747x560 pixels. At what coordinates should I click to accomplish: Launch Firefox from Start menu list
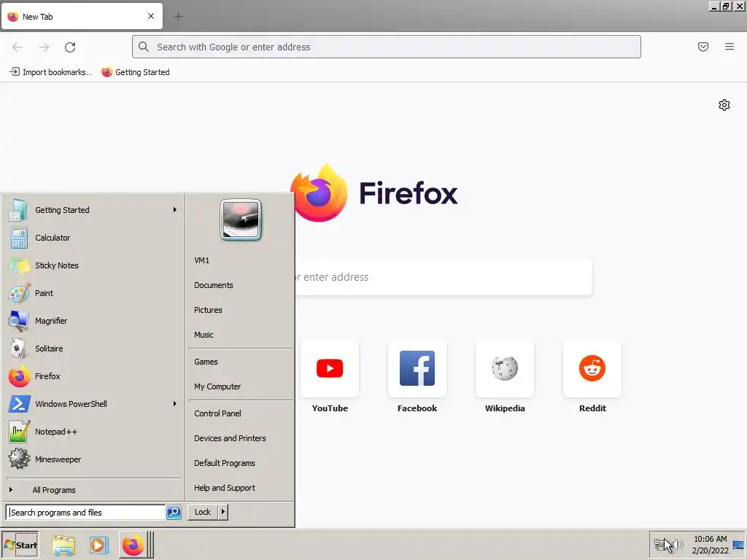pyautogui.click(x=93, y=376)
